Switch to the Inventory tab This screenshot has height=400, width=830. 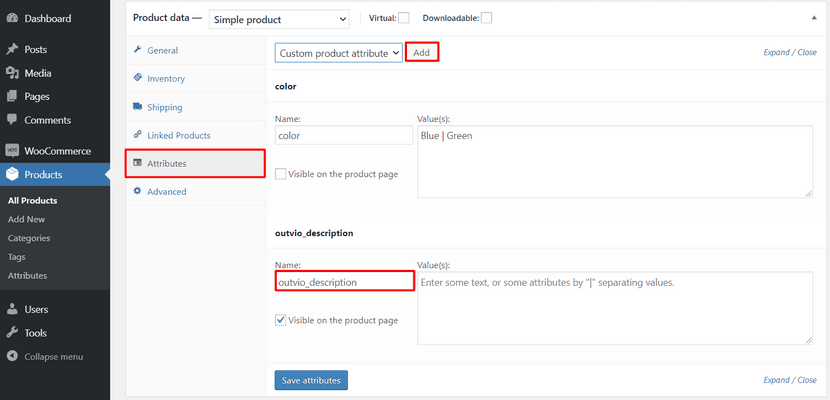coord(165,78)
